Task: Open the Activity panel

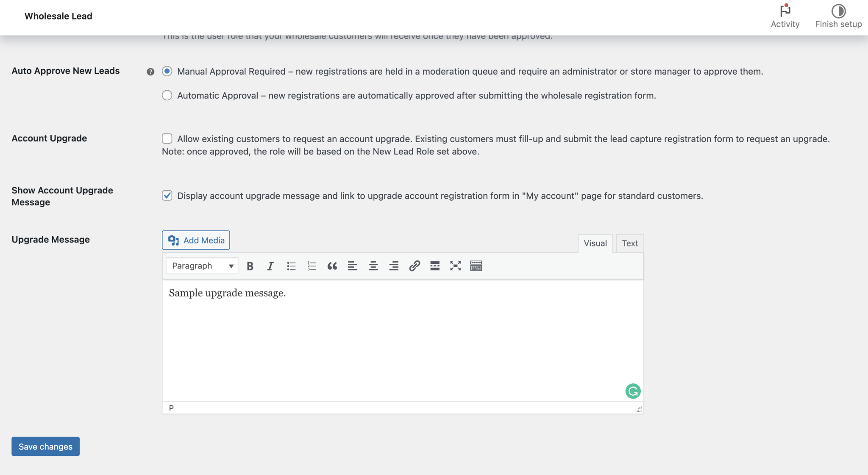Action: point(785,16)
